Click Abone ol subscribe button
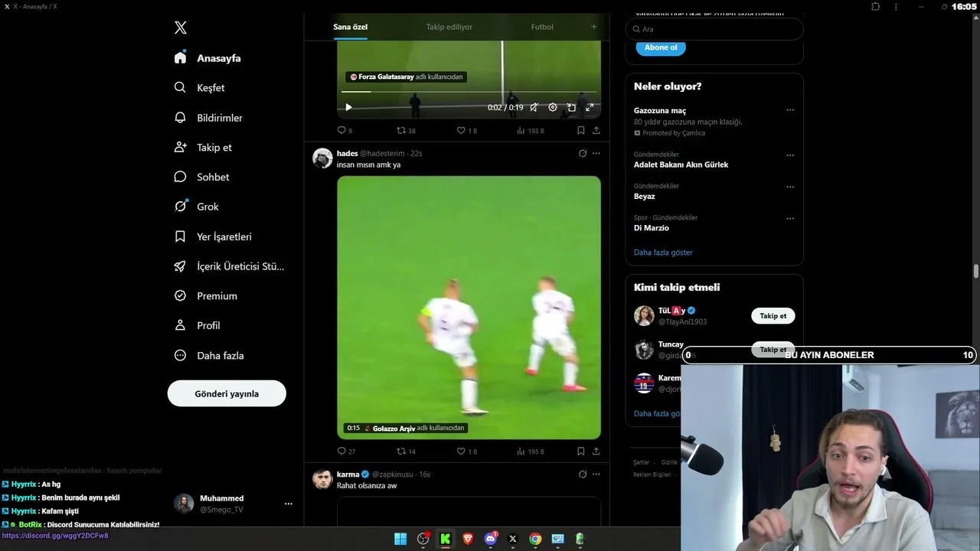 [x=661, y=47]
